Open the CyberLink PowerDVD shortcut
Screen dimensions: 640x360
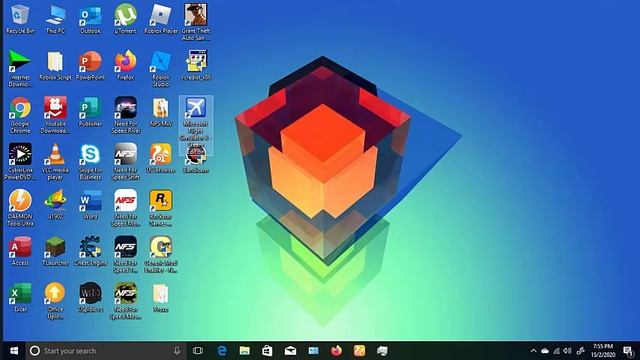[x=20, y=162]
